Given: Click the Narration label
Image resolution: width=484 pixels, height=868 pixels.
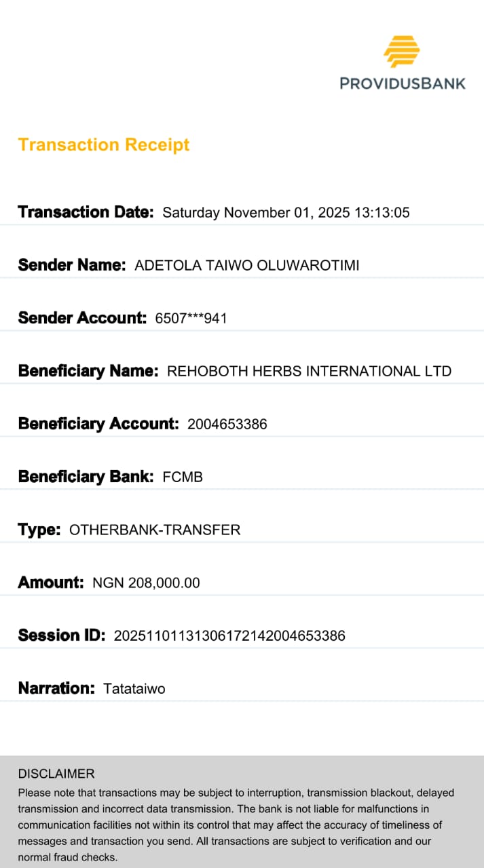Looking at the screenshot, I should click(x=56, y=688).
